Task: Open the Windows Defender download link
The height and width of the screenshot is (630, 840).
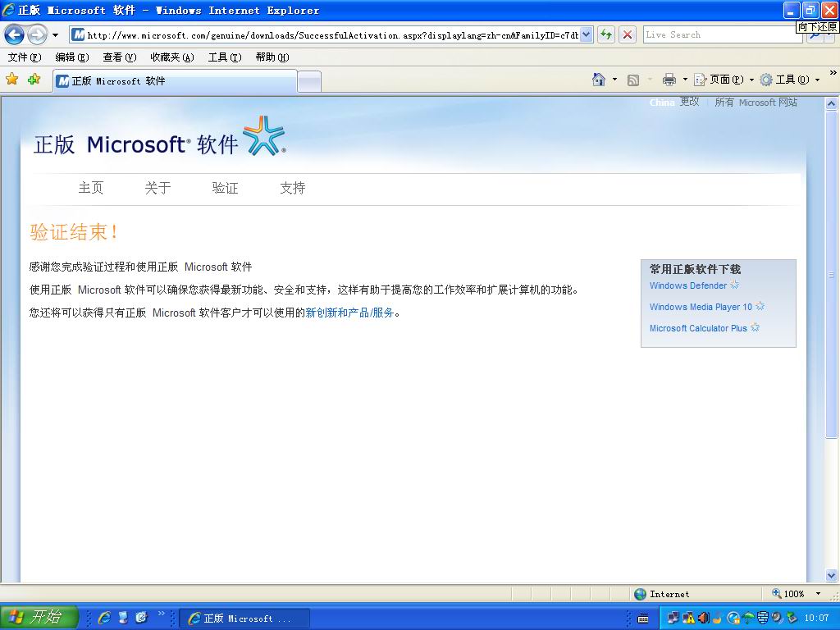Action: click(688, 285)
